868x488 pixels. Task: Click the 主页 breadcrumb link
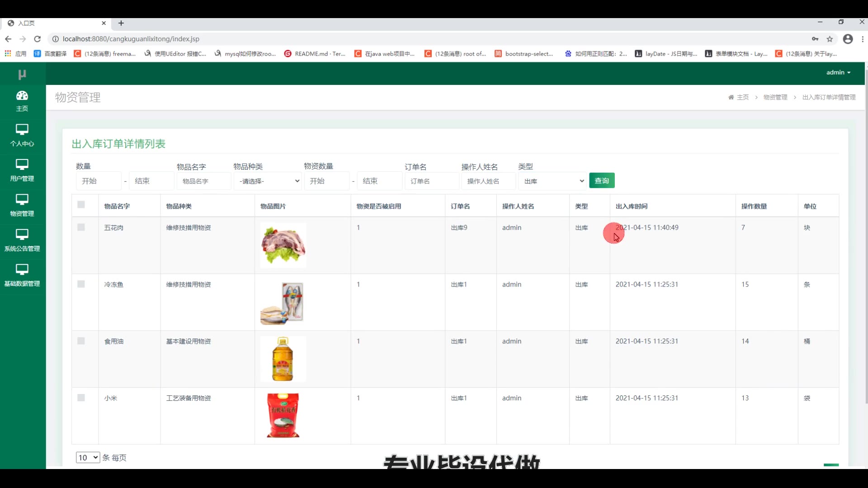[743, 97]
